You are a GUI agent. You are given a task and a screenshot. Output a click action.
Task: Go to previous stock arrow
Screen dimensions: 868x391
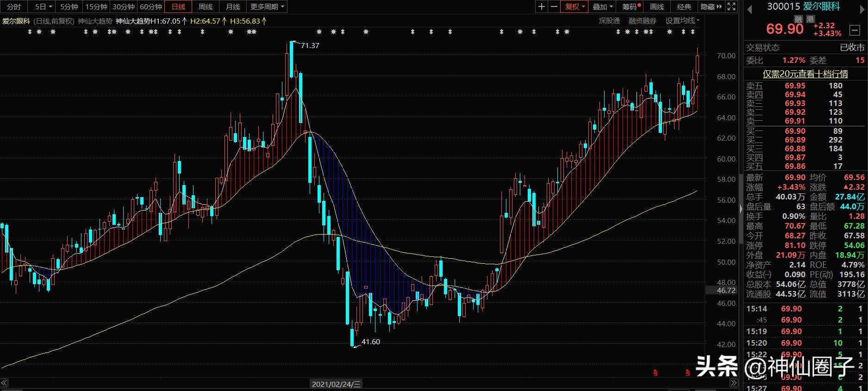pos(749,8)
